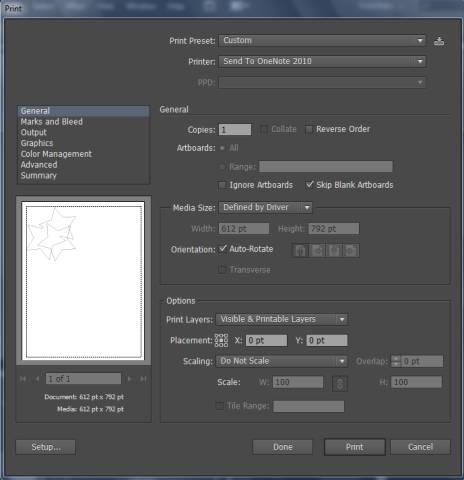This screenshot has width=464, height=480.
Task: Click the Copies input field
Action: click(x=235, y=130)
